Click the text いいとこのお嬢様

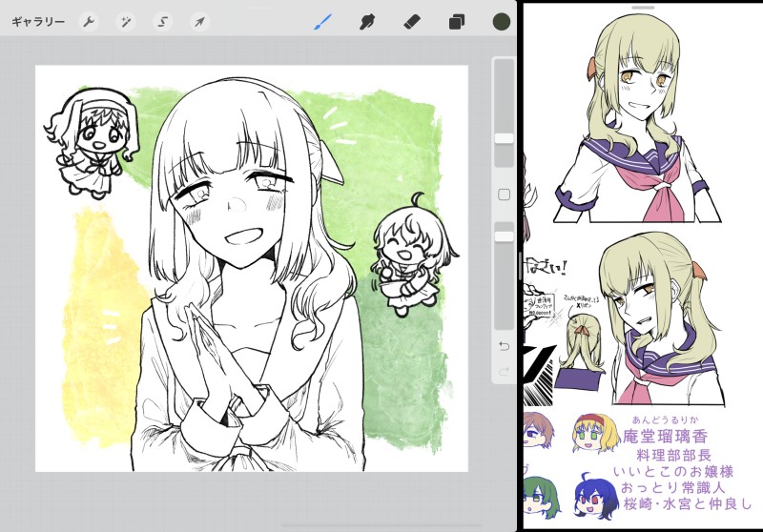673,472
